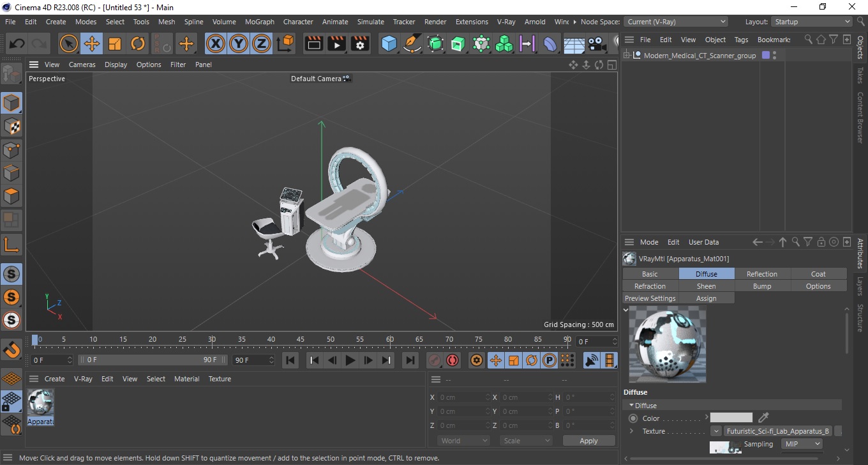The image size is (868, 465).
Task: Toggle the Record Active Objects button
Action: [x=434, y=360]
